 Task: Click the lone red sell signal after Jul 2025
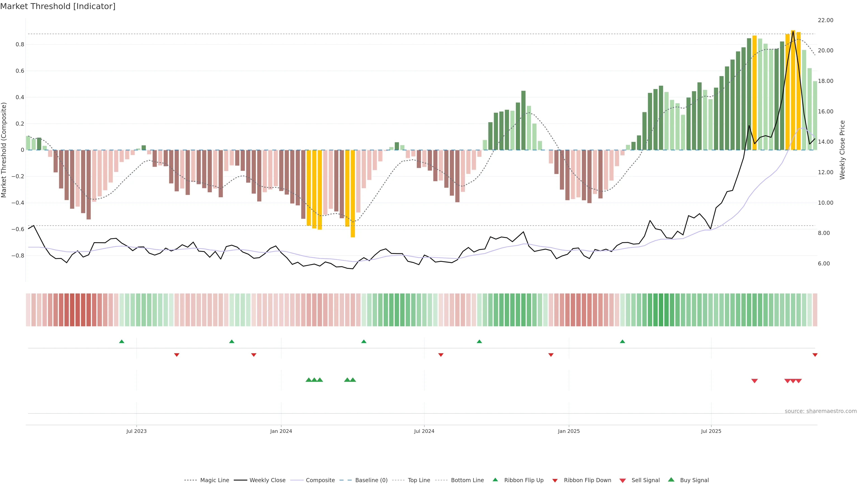(x=755, y=381)
